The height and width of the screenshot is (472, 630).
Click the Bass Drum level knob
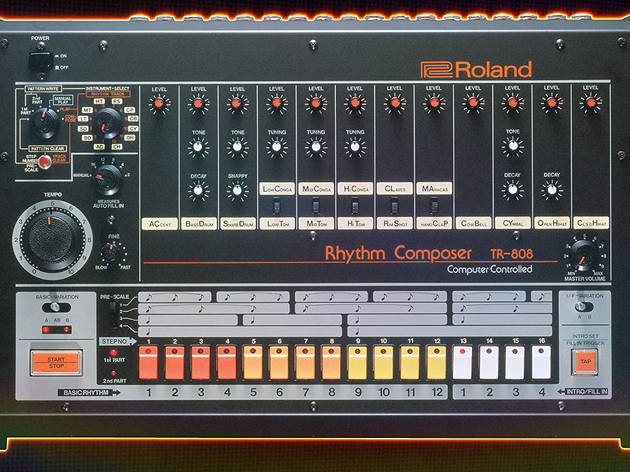pyautogui.click(x=198, y=104)
